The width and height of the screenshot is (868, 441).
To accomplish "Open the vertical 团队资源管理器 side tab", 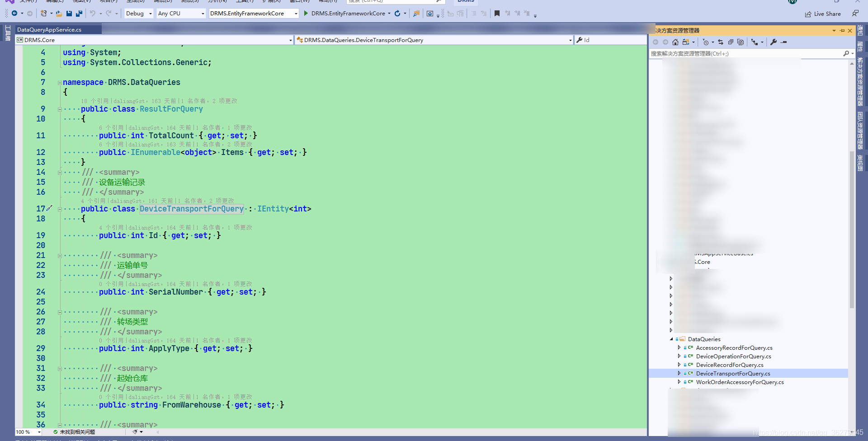I will (860, 131).
